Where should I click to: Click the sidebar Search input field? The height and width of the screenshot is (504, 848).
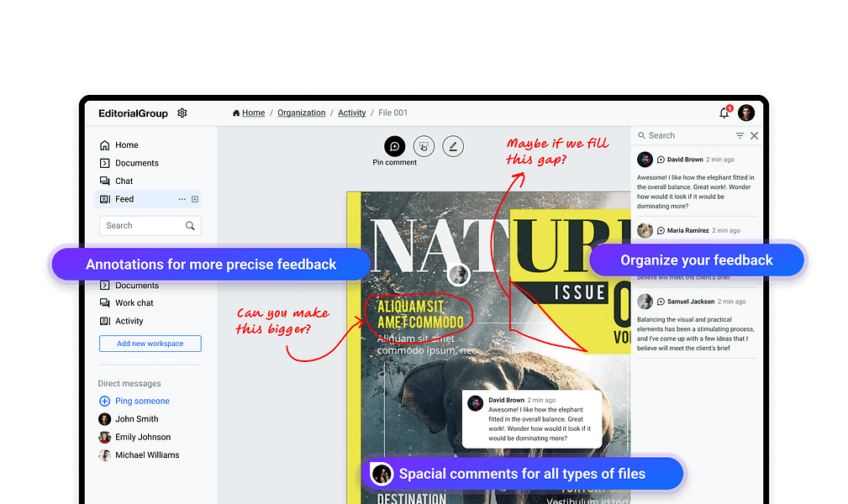pyautogui.click(x=150, y=225)
